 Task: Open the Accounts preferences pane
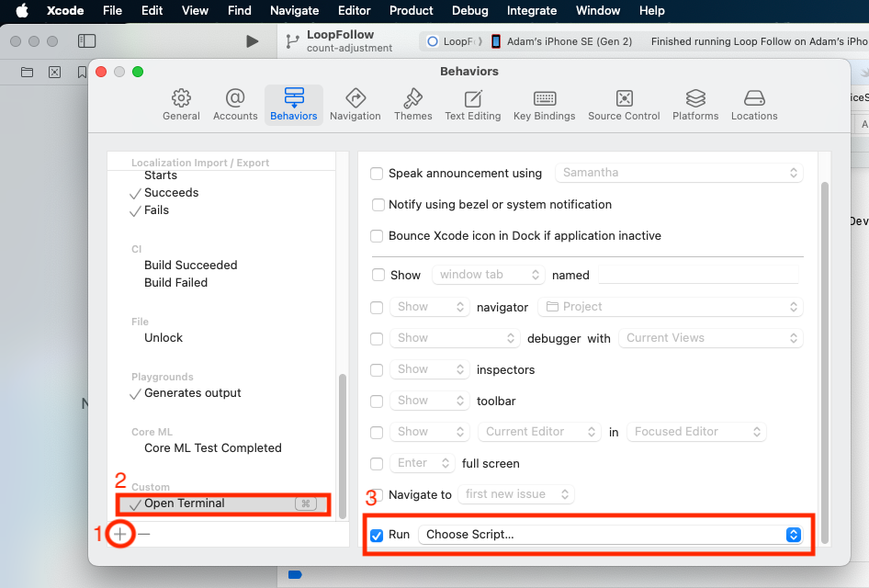(235, 104)
